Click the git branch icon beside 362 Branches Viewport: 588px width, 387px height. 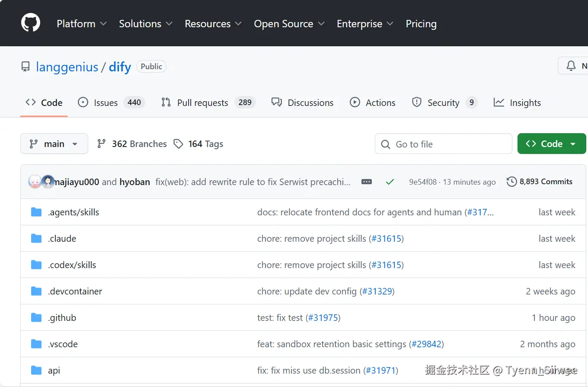pos(101,144)
